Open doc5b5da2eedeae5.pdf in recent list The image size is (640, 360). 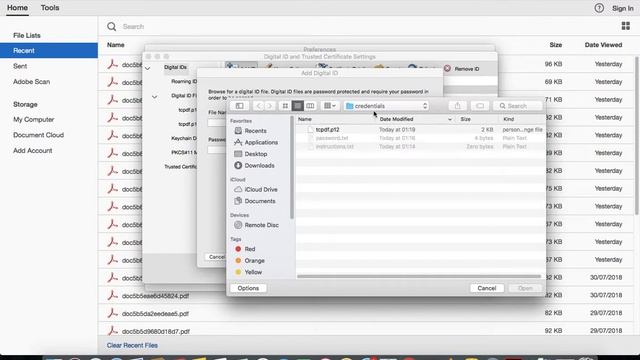tap(155, 313)
